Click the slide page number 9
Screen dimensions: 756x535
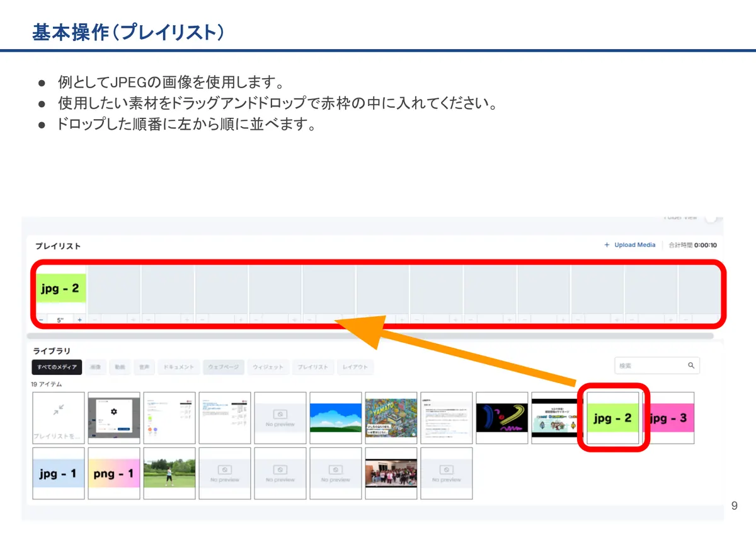coord(735,506)
